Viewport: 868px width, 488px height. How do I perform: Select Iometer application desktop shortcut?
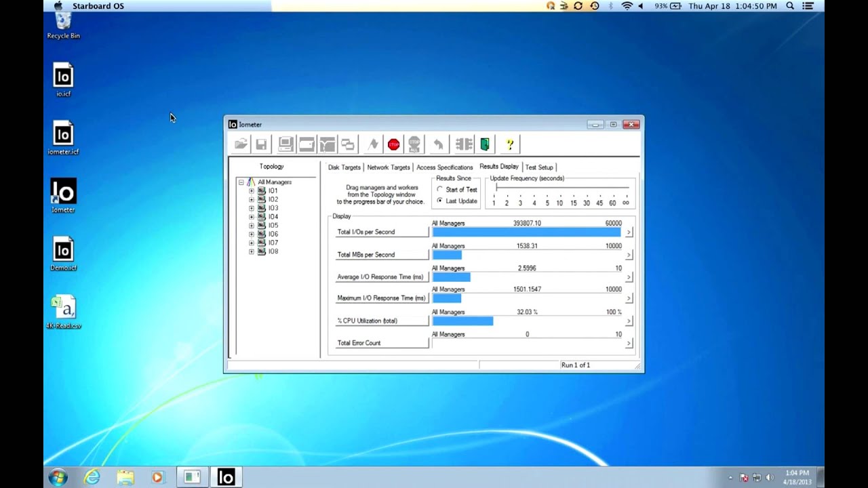[x=63, y=196]
